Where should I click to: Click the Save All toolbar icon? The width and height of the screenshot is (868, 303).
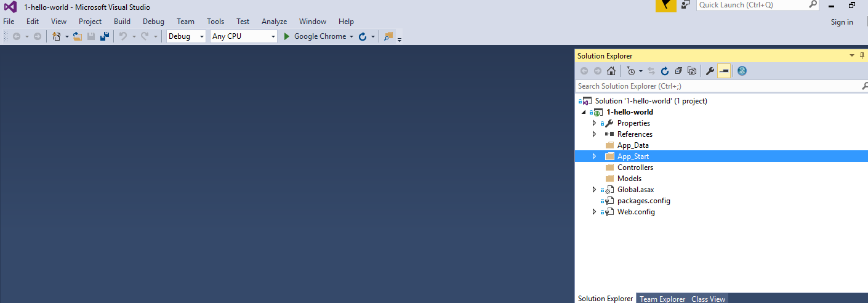(105, 36)
